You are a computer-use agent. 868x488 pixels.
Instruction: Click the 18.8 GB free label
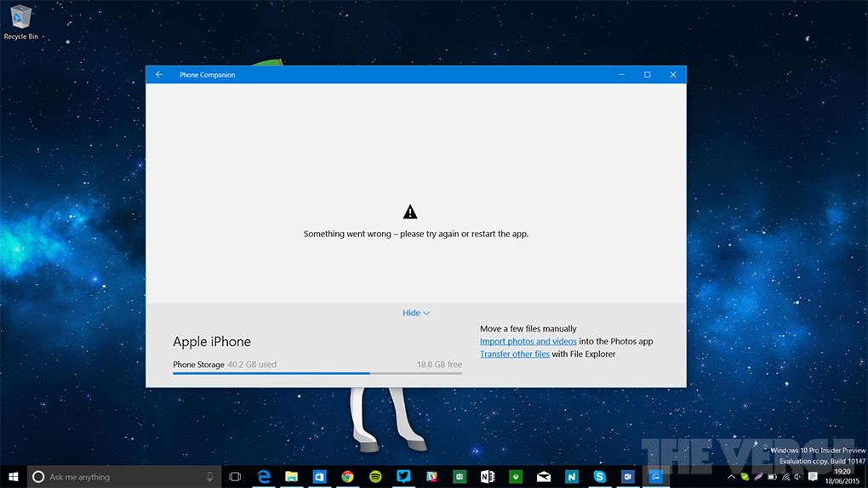coord(440,365)
